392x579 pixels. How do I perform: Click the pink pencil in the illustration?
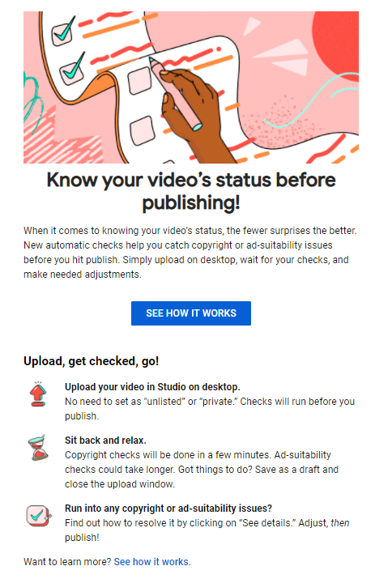click(174, 92)
